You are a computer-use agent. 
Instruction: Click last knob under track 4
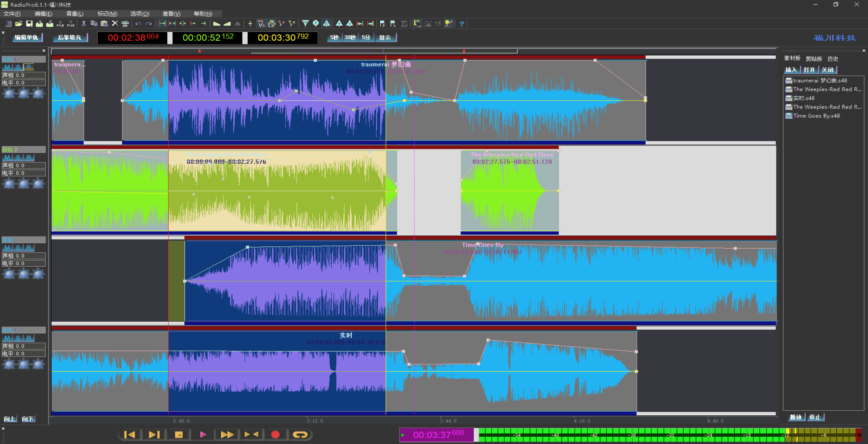[38, 364]
